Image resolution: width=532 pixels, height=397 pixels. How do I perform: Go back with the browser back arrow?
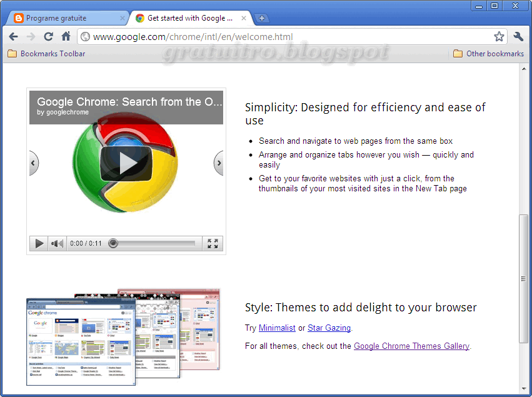tap(13, 36)
